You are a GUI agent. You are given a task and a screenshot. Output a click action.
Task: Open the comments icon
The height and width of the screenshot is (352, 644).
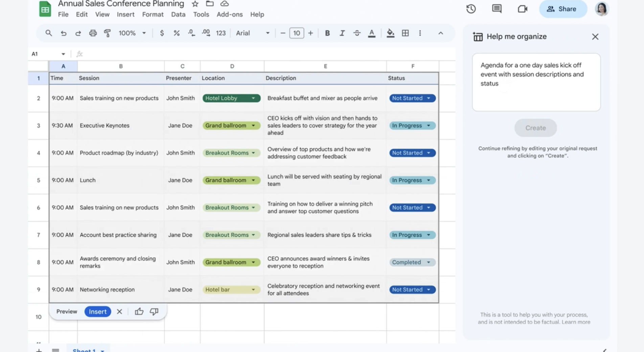coord(497,9)
